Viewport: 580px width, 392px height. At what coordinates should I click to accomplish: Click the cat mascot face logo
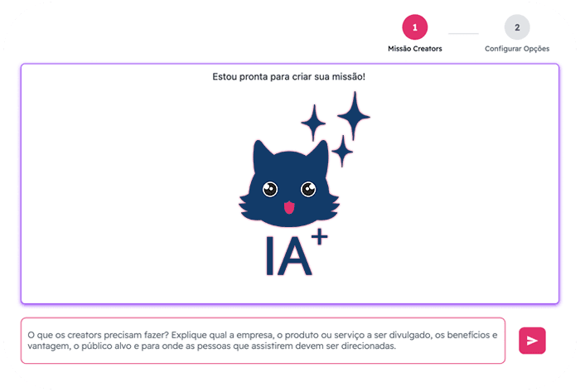coord(289,184)
